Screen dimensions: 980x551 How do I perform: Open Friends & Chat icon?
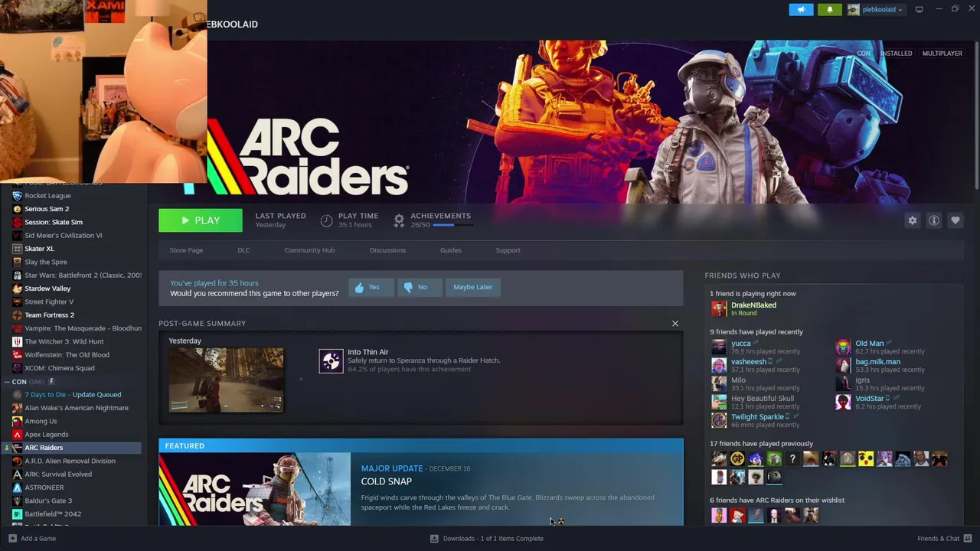point(968,538)
